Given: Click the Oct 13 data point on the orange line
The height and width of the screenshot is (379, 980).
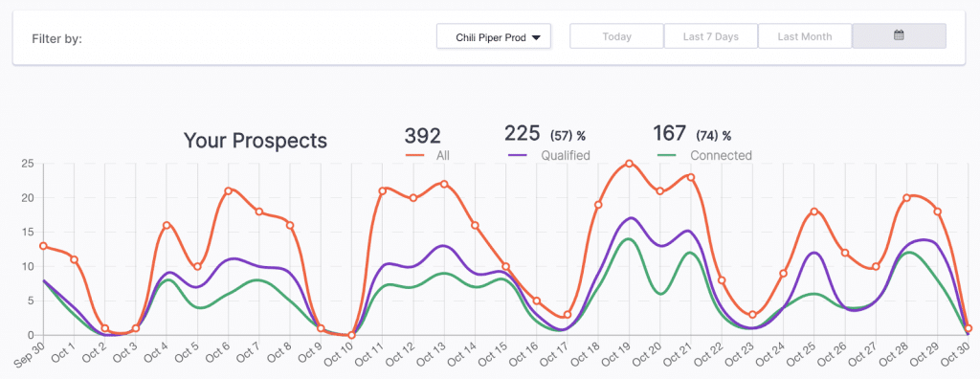Looking at the screenshot, I should [444, 184].
